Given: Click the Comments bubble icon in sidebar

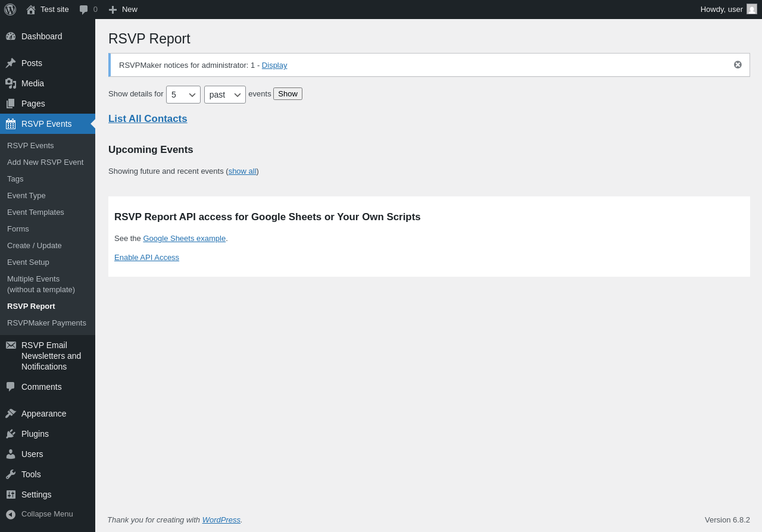Looking at the screenshot, I should pyautogui.click(x=11, y=387).
